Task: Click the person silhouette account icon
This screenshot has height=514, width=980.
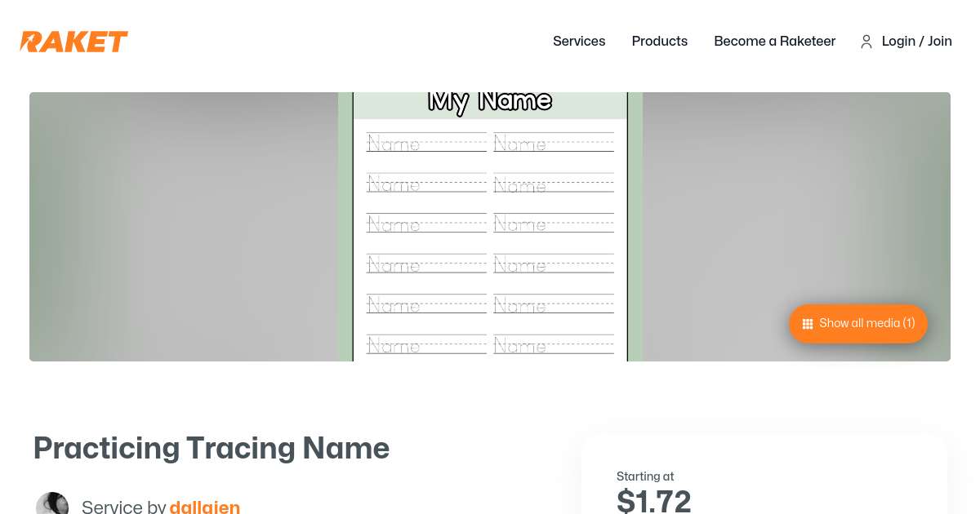Action: point(866,42)
